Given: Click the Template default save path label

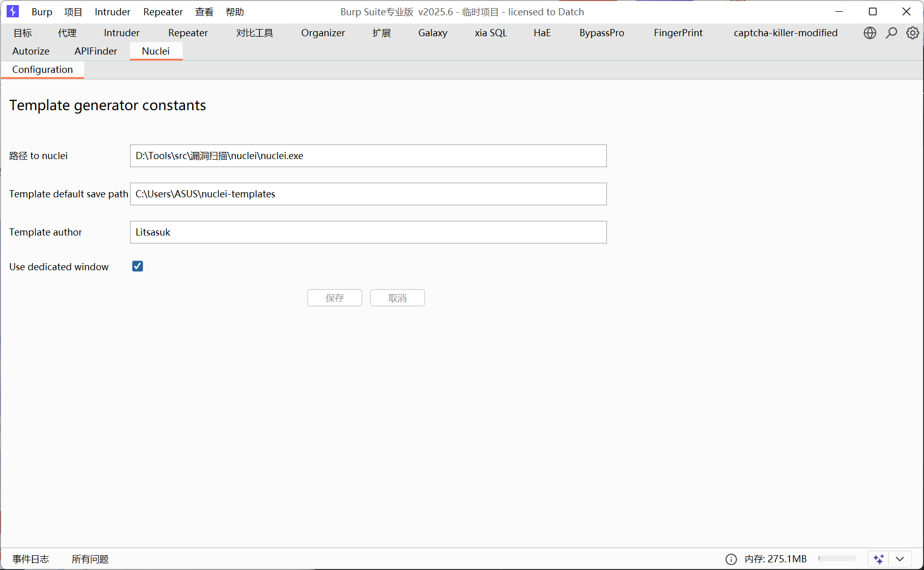Looking at the screenshot, I should (x=69, y=194).
